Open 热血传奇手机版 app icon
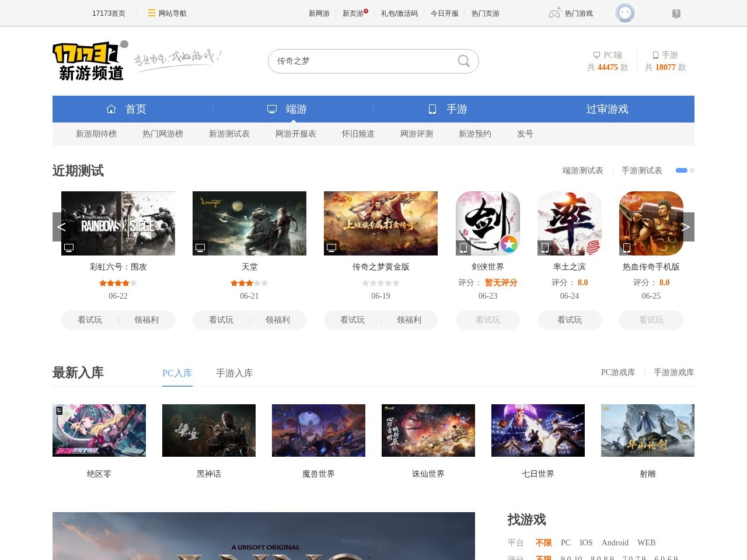Viewport: 747px width, 560px height. click(x=651, y=223)
